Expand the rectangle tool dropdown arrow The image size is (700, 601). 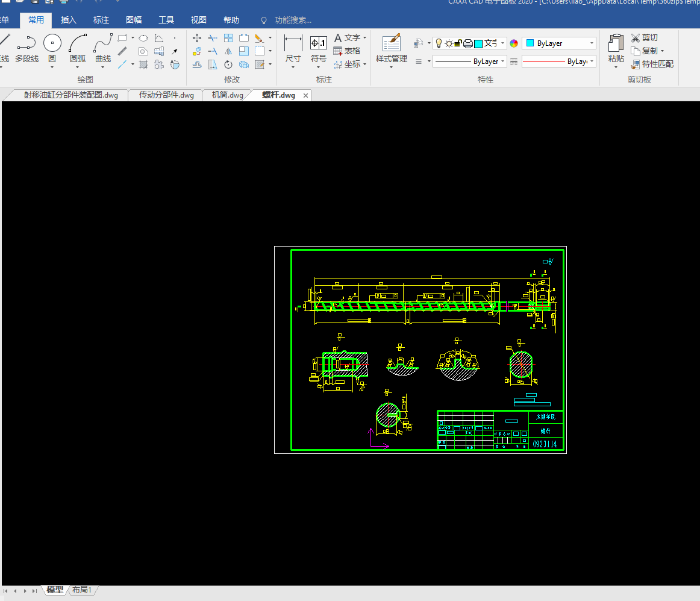133,38
